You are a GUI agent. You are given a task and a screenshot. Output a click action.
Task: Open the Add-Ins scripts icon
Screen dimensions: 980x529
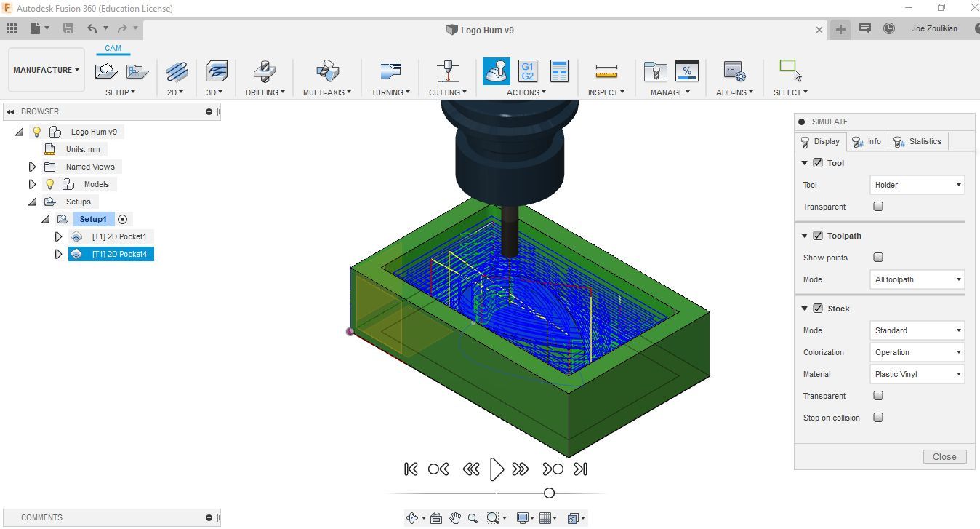pos(734,71)
